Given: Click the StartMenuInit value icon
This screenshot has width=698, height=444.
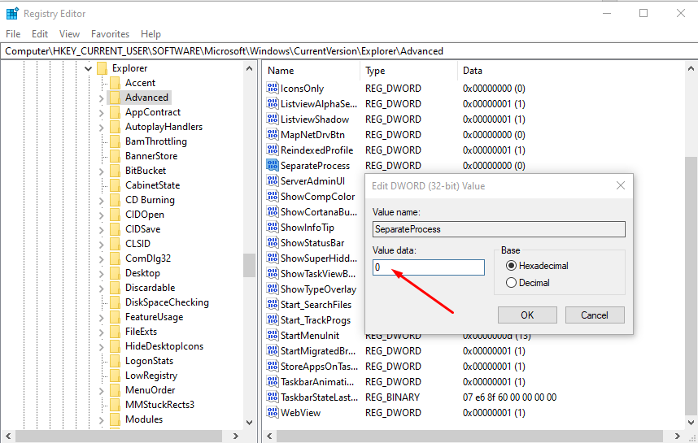Looking at the screenshot, I should pos(272,335).
